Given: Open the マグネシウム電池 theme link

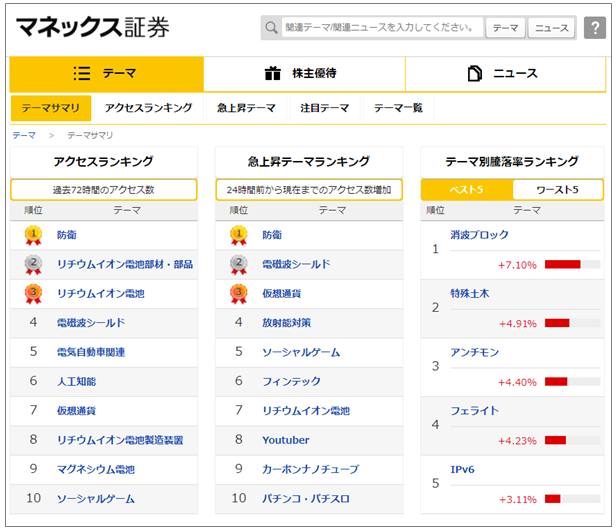Looking at the screenshot, I should [96, 469].
